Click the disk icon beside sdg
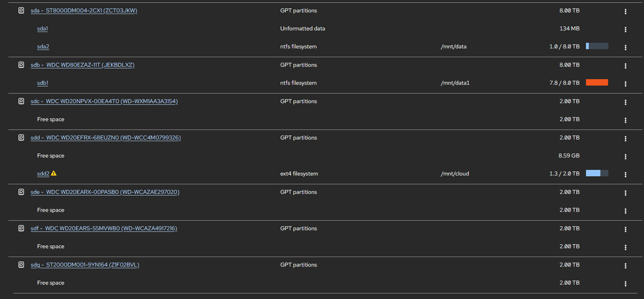The height and width of the screenshot is (299, 644). 21,265
